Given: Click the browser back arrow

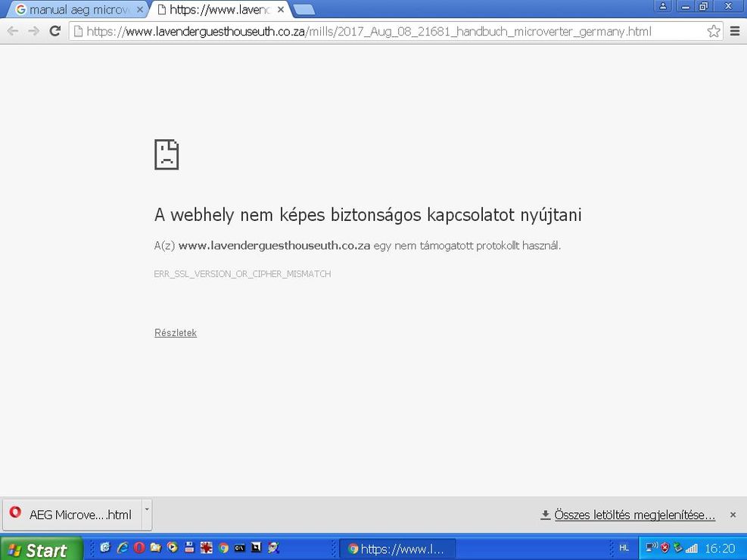Looking at the screenshot, I should 13,31.
